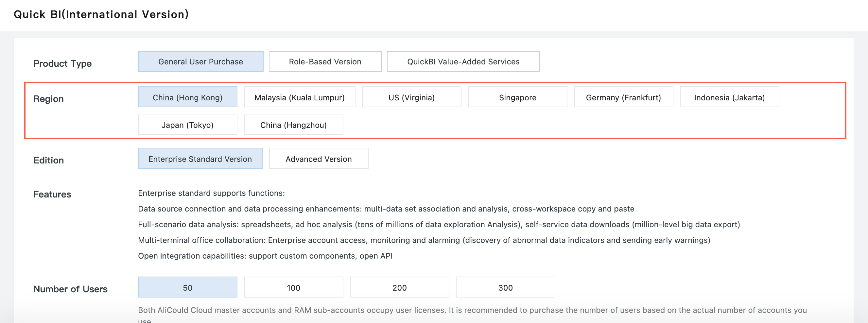Pick Germany (Frankfurt) region
The width and height of the screenshot is (868, 323).
point(623,97)
